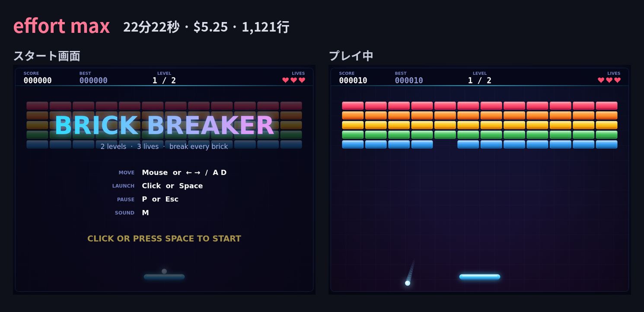Click the "スタート画面" caption
Image resolution: width=644 pixels, height=312 pixels.
click(x=47, y=56)
